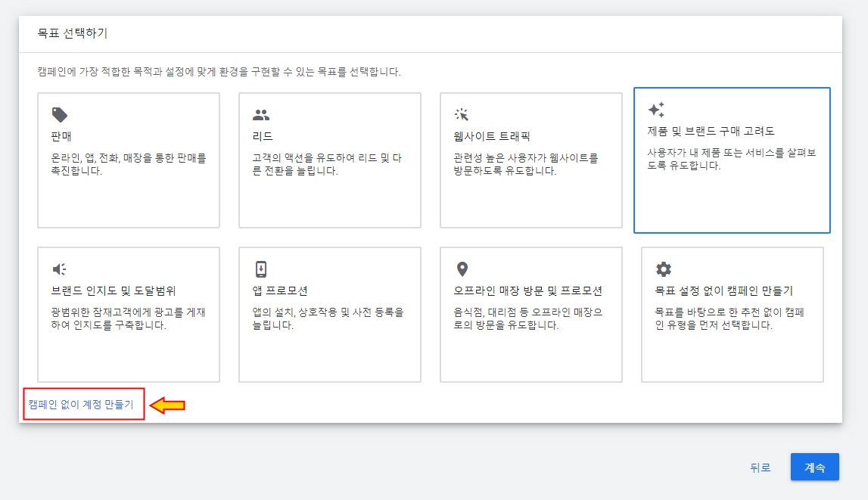Click description under 오프라인 매장 방문 및 프로모션
The width and height of the screenshot is (868, 500).
(527, 318)
